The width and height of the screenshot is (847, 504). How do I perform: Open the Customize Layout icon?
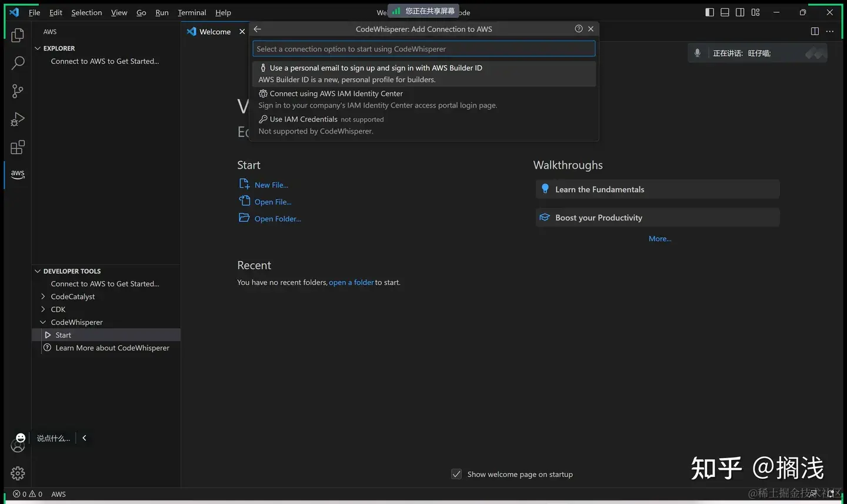tap(756, 12)
